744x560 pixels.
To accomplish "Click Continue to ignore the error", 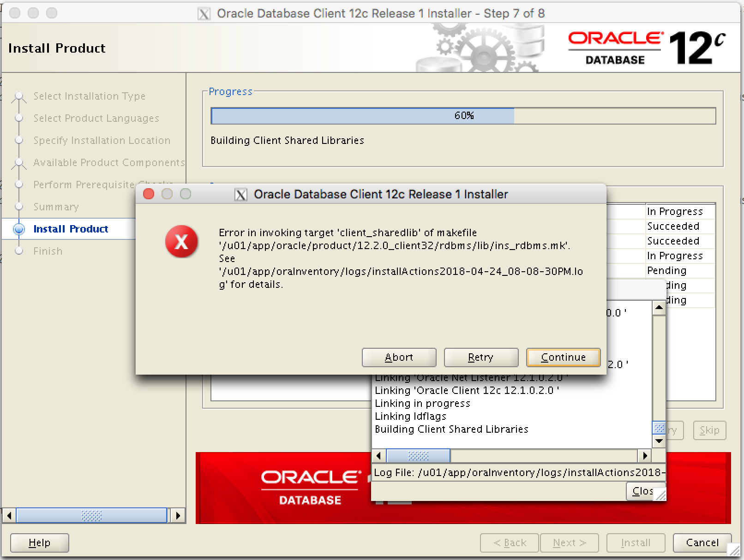I will tap(563, 357).
